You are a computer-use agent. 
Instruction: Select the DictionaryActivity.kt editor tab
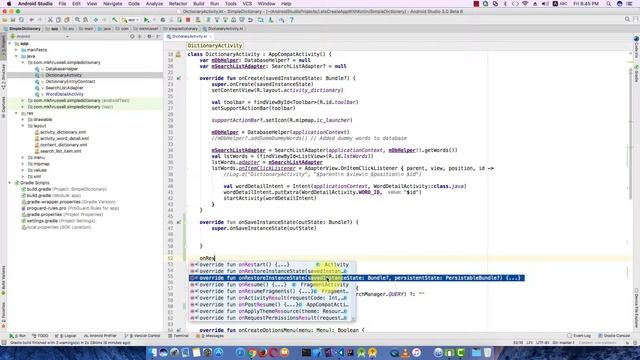[189, 36]
